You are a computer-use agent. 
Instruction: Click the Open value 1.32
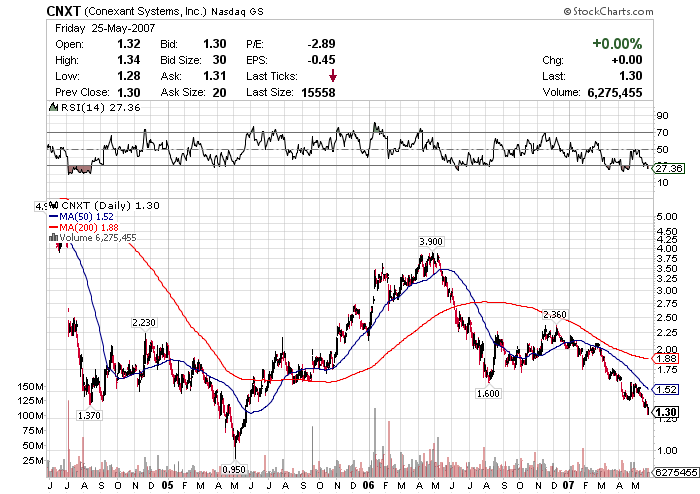[x=129, y=44]
